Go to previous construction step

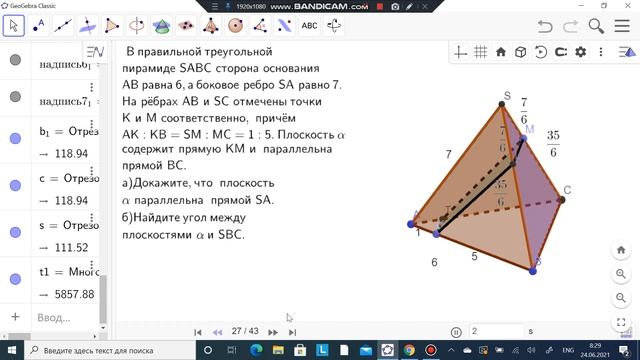[218, 332]
